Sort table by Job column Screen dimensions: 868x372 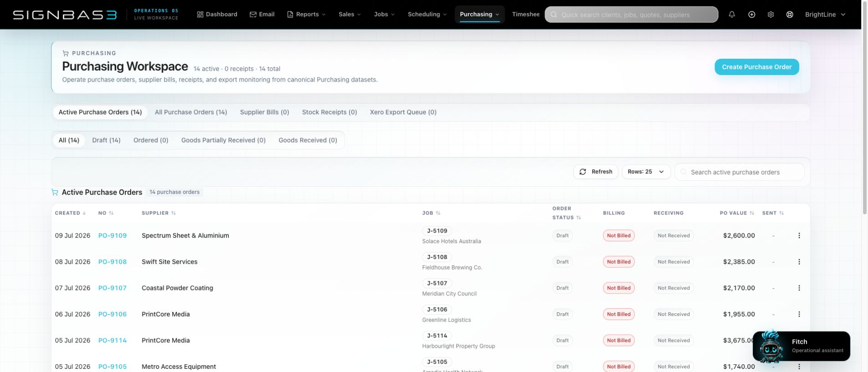coord(431,213)
